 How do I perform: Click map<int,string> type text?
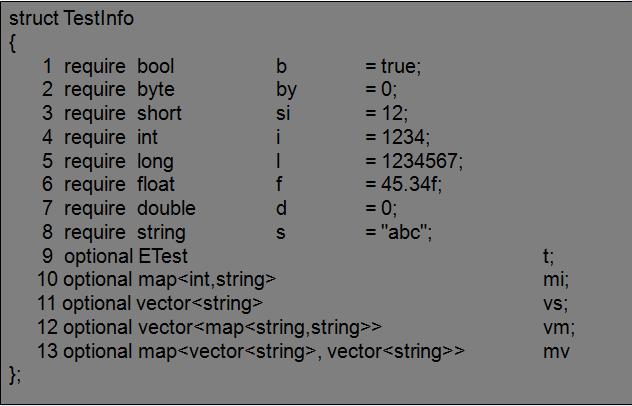pos(207,279)
